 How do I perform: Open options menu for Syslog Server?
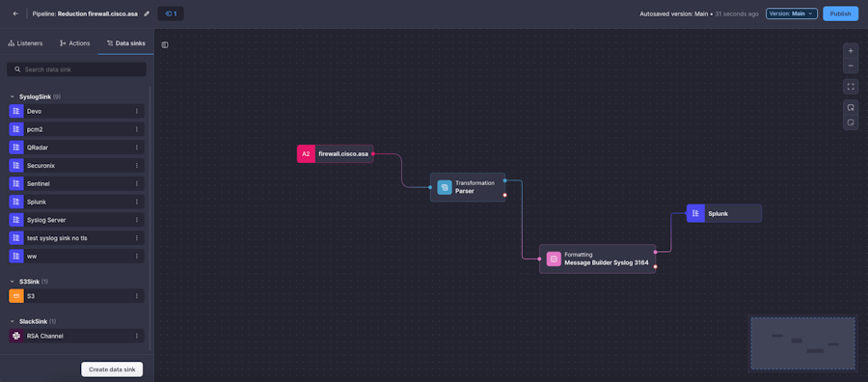coord(137,220)
